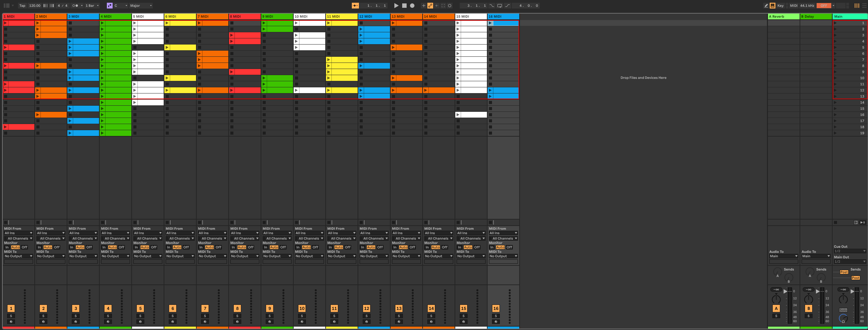Select the 10 MIDI track header
This screenshot has height=330, width=868.
[x=309, y=16]
